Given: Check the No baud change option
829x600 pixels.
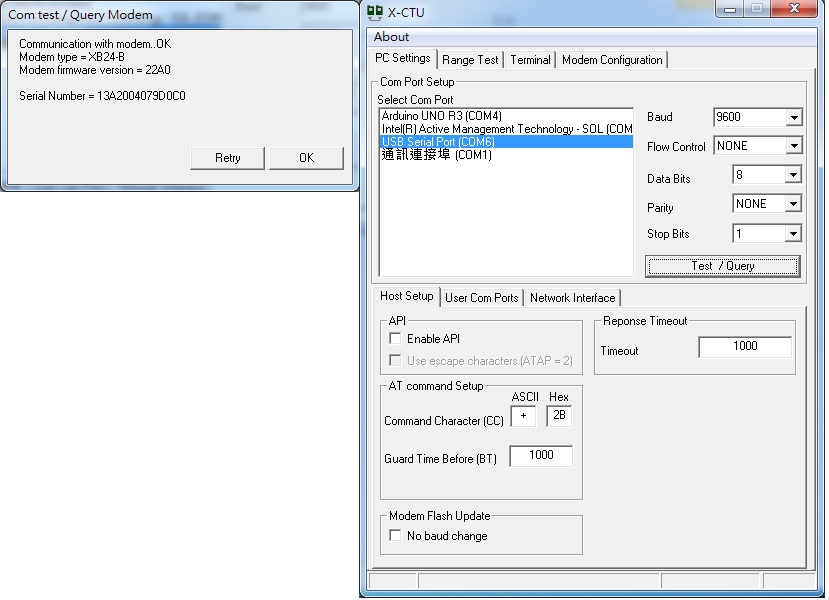Looking at the screenshot, I should [x=395, y=536].
